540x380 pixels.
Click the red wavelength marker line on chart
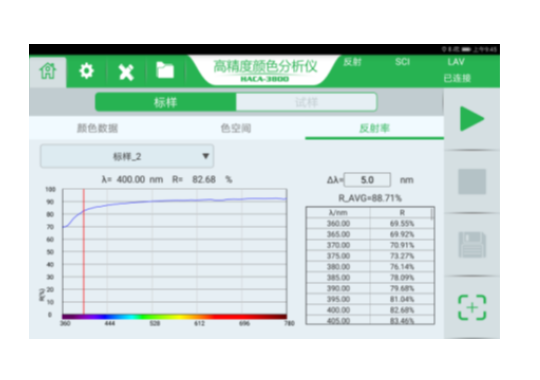84,251
